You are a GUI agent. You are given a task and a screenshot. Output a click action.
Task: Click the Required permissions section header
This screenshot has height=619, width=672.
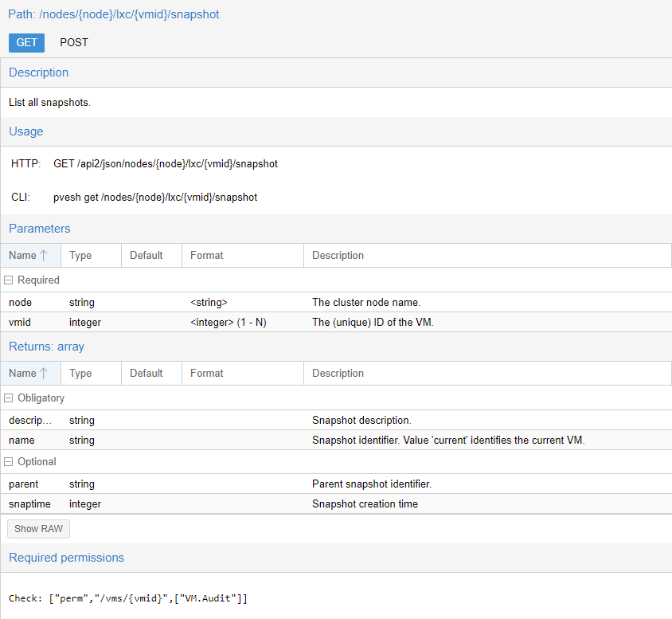click(x=67, y=558)
